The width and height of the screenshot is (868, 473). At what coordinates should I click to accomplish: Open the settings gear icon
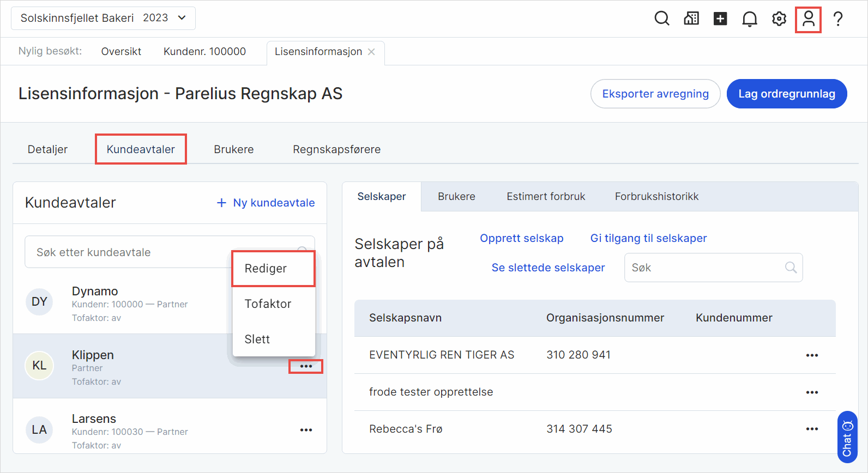(x=779, y=19)
